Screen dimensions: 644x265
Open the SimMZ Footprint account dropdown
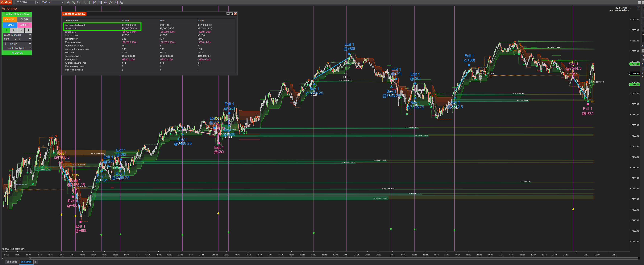coord(30,48)
